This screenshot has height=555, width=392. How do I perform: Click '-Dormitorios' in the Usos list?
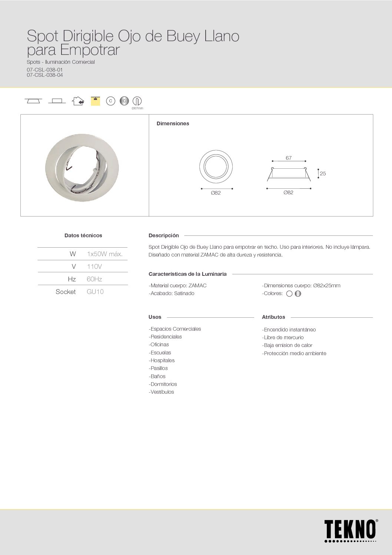(163, 384)
